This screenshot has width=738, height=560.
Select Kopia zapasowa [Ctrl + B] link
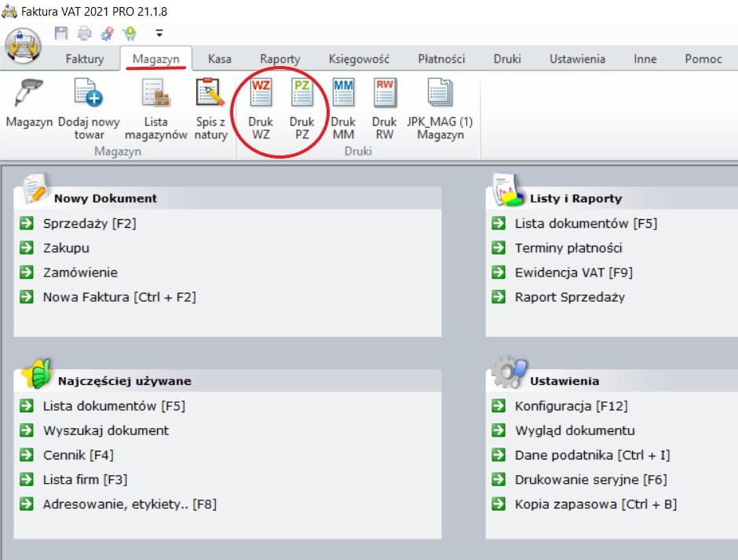tap(595, 504)
